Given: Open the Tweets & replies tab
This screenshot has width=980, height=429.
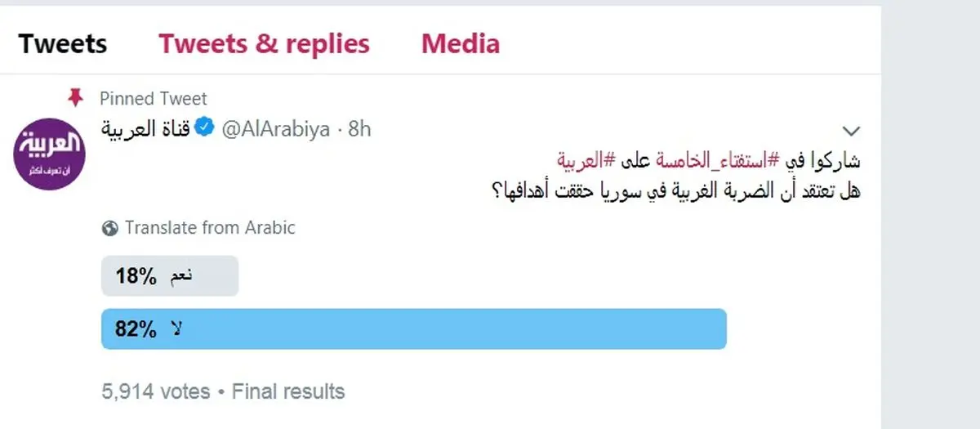Looking at the screenshot, I should [264, 43].
